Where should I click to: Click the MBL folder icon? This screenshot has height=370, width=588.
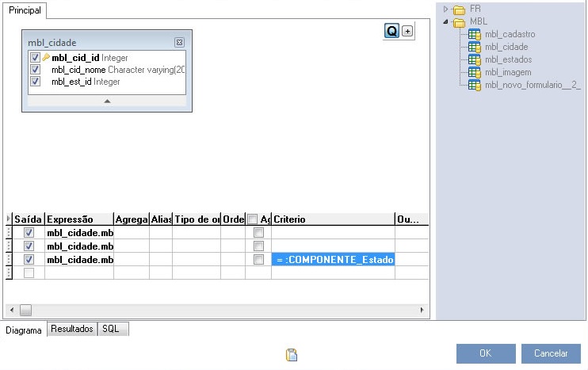(459, 21)
